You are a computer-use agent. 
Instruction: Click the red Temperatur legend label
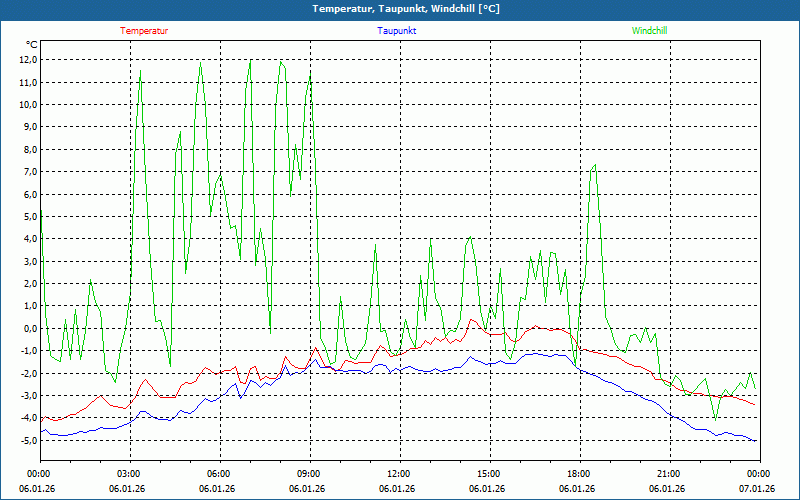point(144,31)
